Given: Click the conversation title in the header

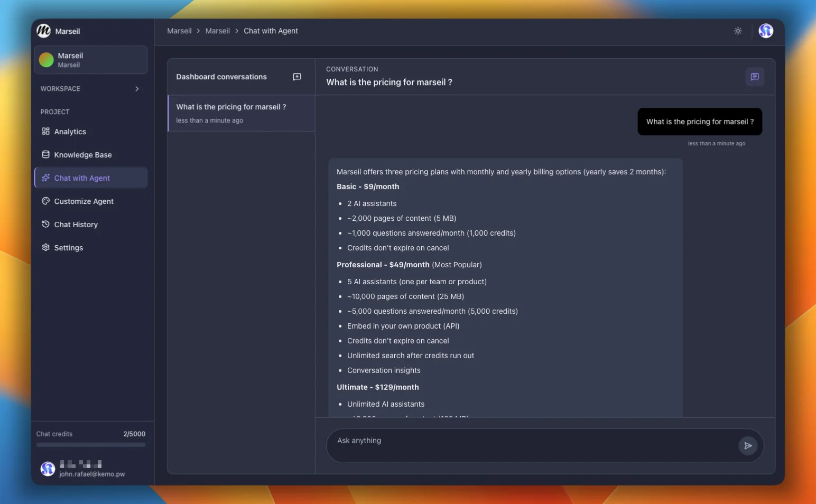Looking at the screenshot, I should click(389, 82).
